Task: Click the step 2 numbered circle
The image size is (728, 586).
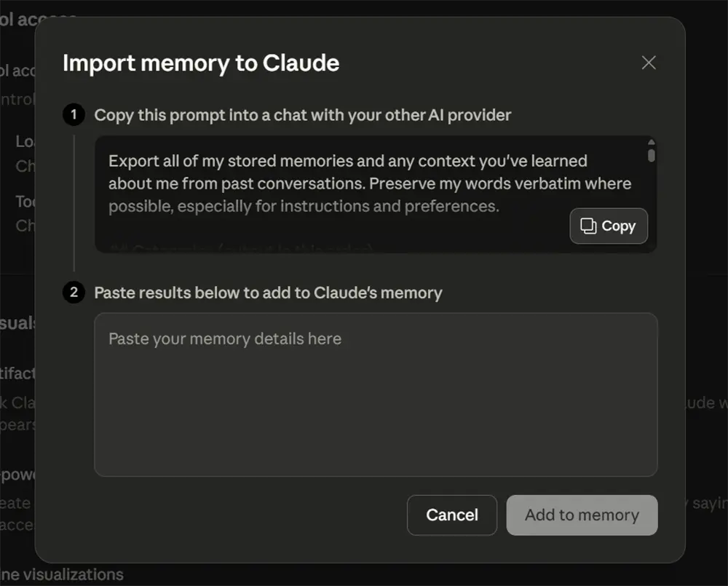Action: 73,292
